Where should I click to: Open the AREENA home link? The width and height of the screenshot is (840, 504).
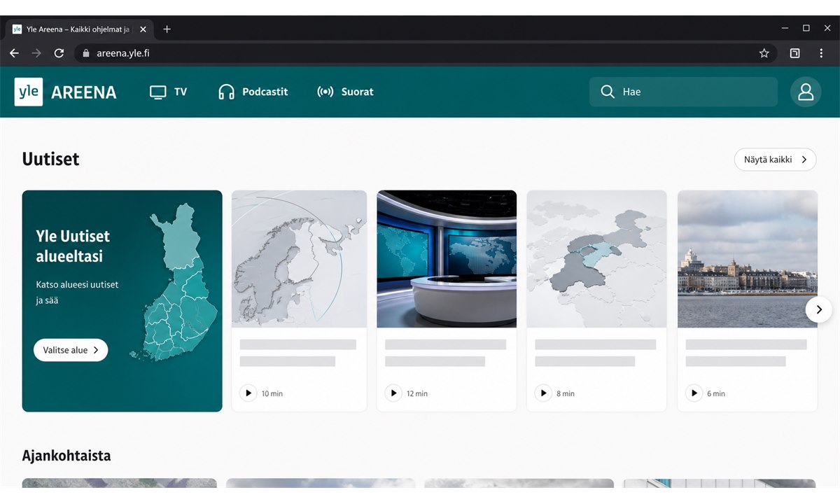pyautogui.click(x=84, y=92)
